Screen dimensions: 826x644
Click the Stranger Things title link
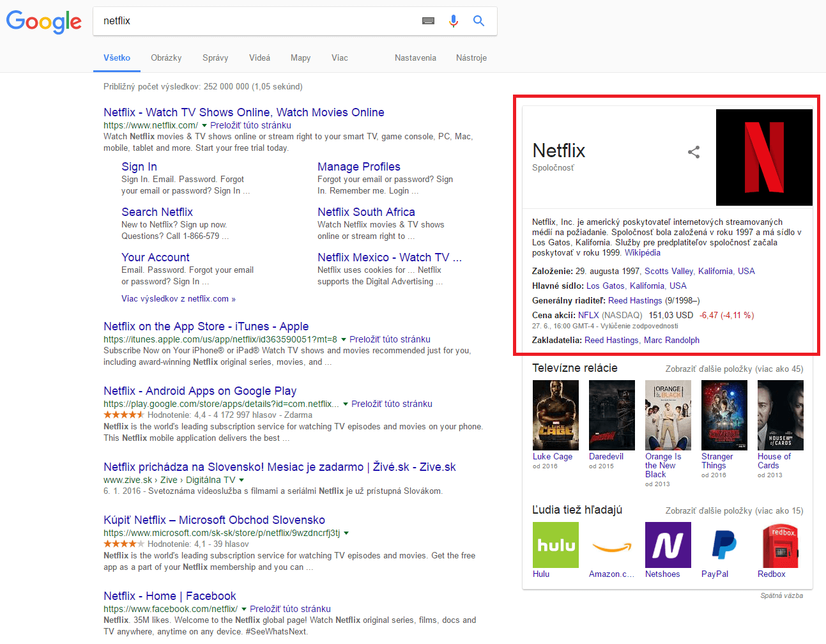pos(717,461)
